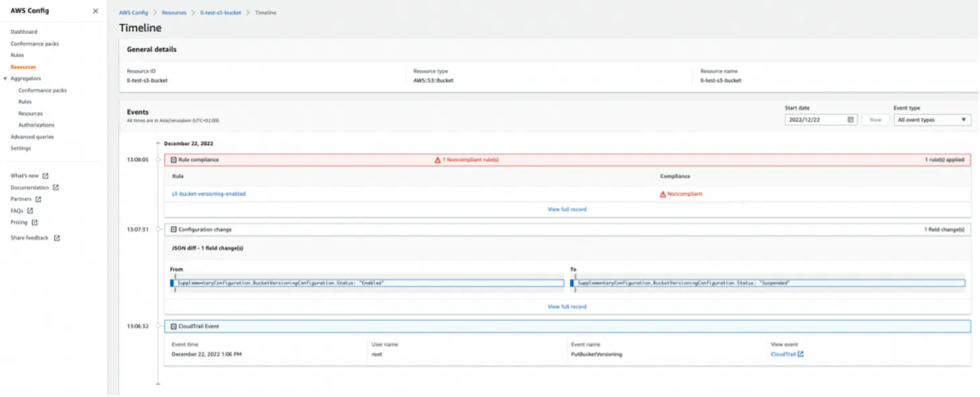Open Authorizations under Aggregators
The height and width of the screenshot is (397, 980).
[36, 125]
